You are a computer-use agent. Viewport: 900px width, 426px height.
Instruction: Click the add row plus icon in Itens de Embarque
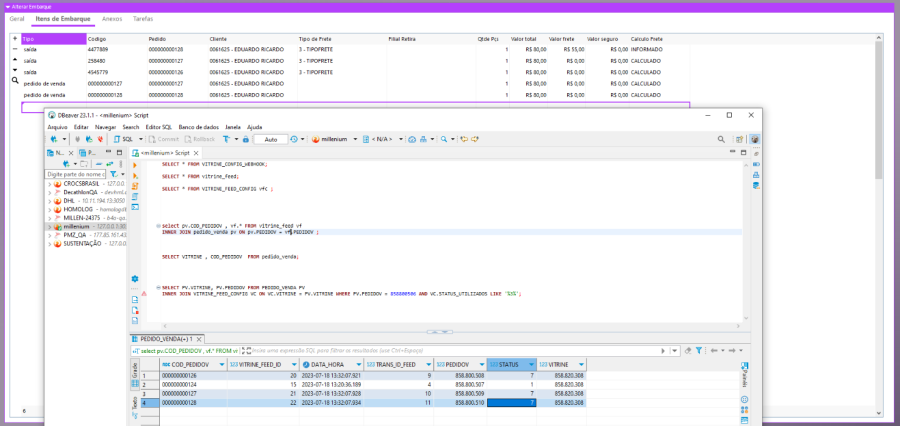tap(15, 38)
